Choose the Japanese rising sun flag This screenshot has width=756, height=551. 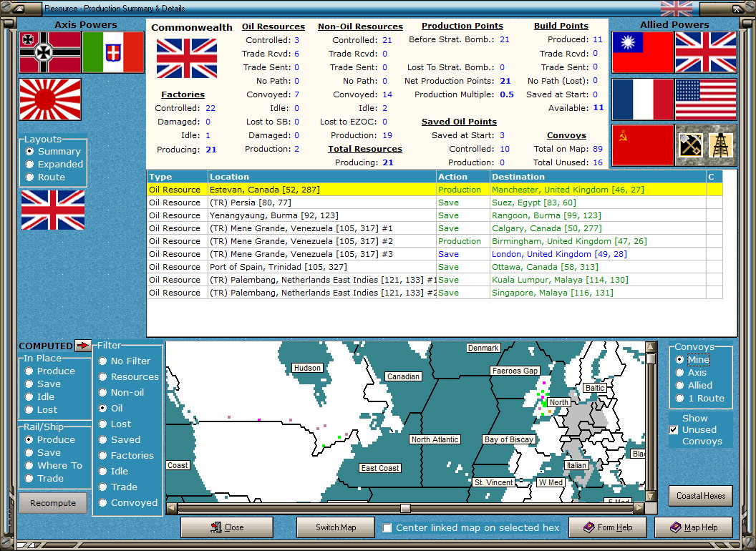click(x=50, y=99)
